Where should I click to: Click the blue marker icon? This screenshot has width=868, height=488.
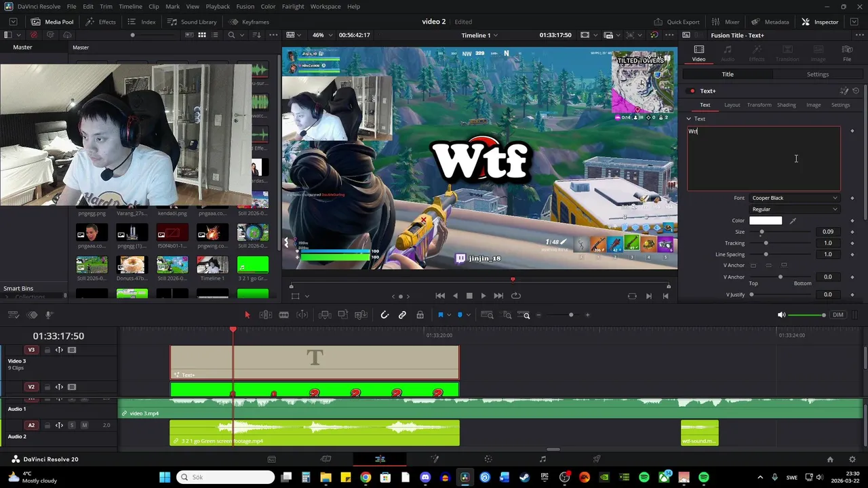pos(460,314)
